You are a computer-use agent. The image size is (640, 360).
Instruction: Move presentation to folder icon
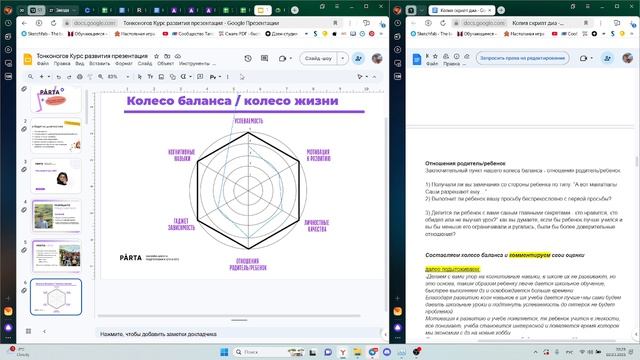click(167, 56)
